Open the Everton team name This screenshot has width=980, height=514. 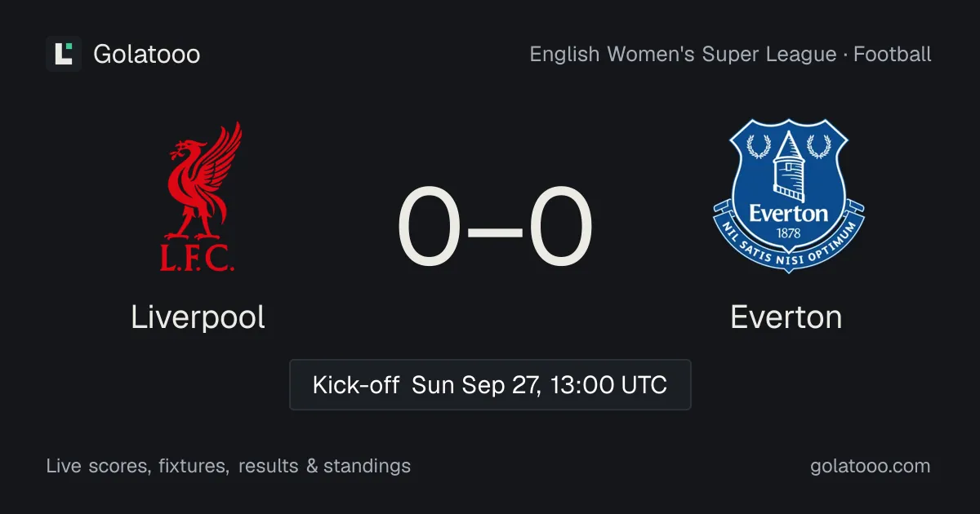click(786, 317)
